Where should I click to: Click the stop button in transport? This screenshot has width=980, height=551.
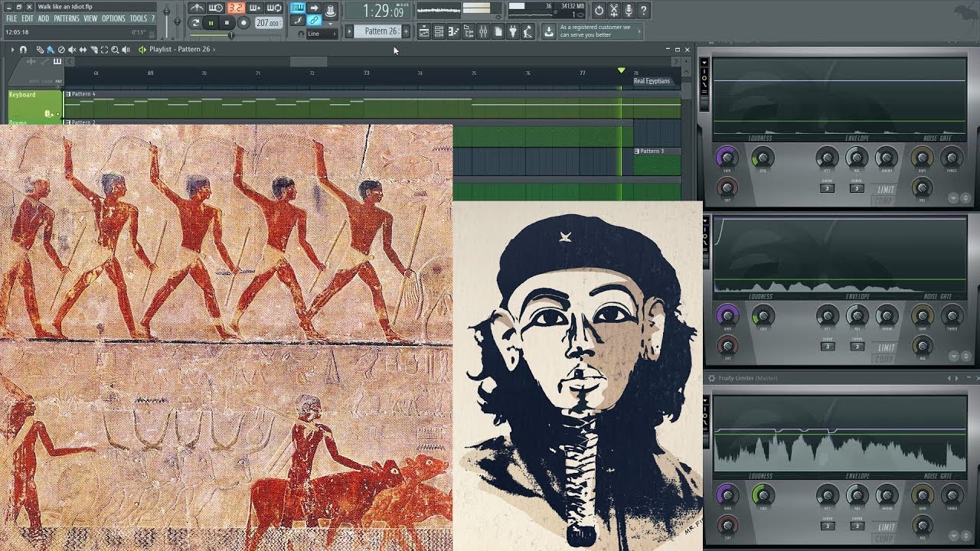tap(227, 23)
